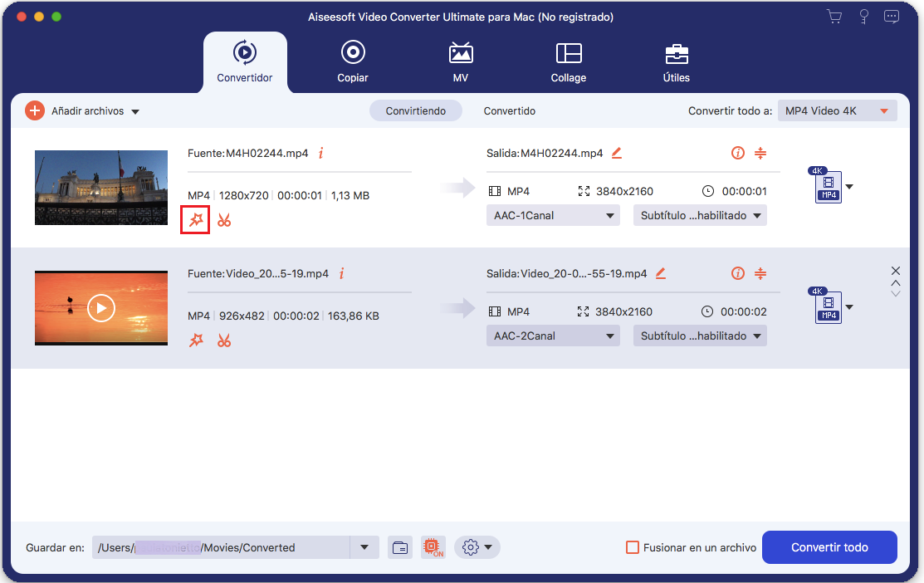Rename output M4H02244.mp4 with pencil icon
This screenshot has height=583, width=924.
tap(616, 154)
